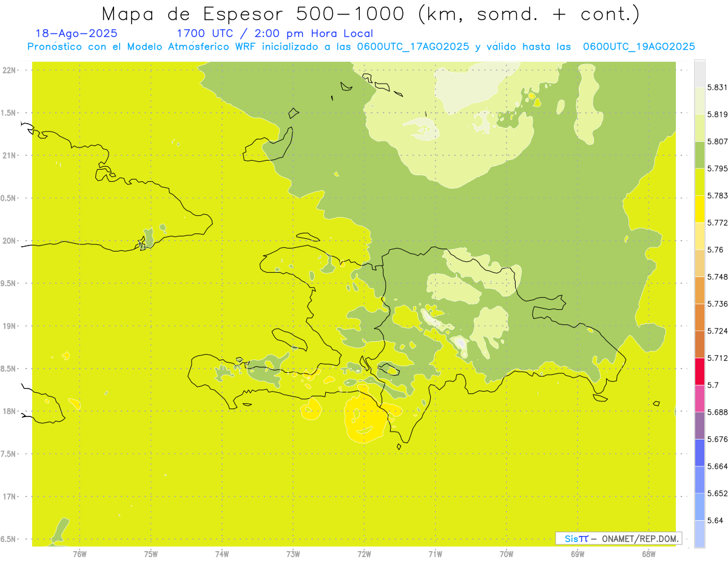The width and height of the screenshot is (728, 562).
Task: Click the "ONAMET/REP.DOM." credit box
Action: (x=619, y=538)
